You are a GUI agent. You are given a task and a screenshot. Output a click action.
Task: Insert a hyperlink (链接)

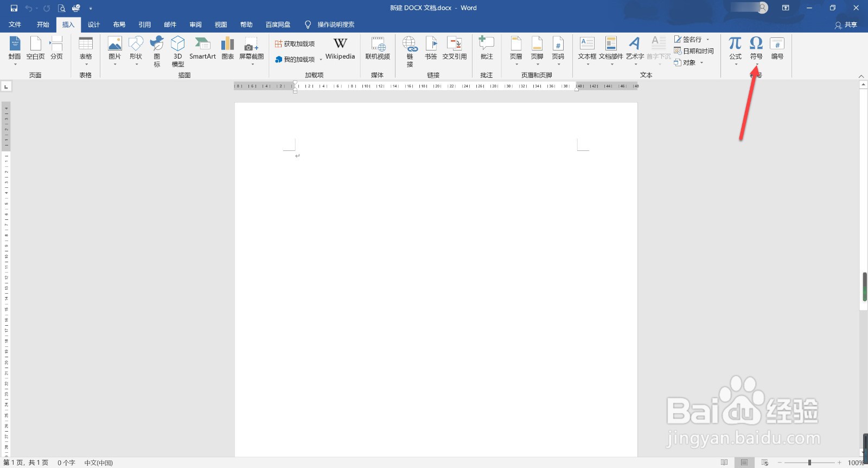pyautogui.click(x=410, y=52)
